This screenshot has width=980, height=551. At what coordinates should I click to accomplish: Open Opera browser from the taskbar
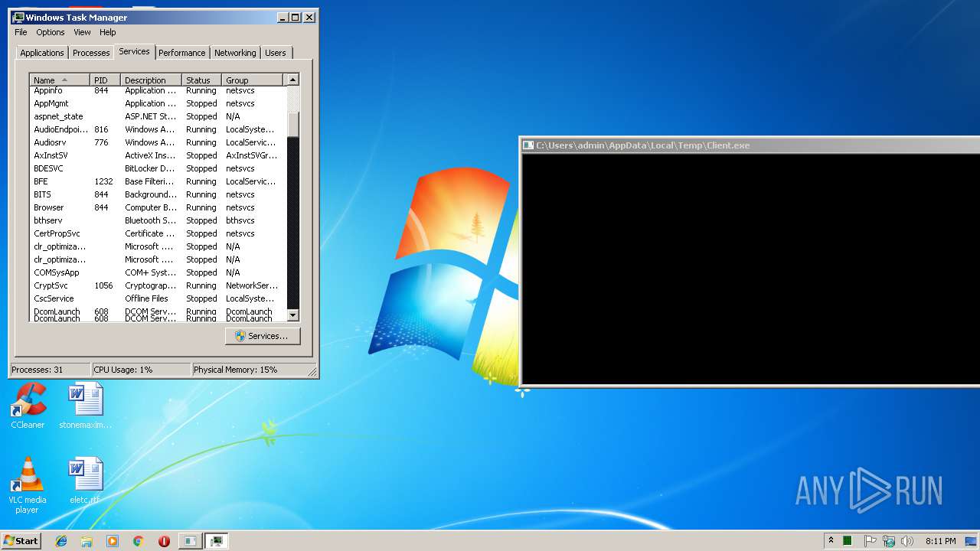[x=164, y=541]
